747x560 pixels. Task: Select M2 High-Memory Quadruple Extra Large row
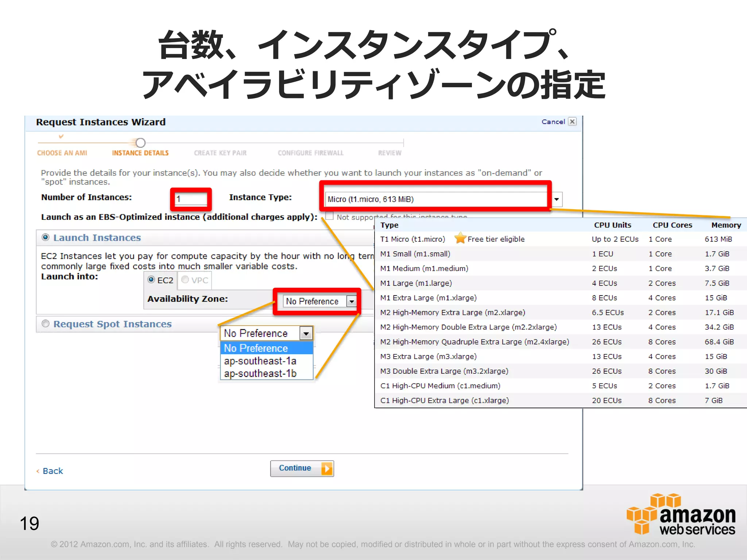coord(561,342)
